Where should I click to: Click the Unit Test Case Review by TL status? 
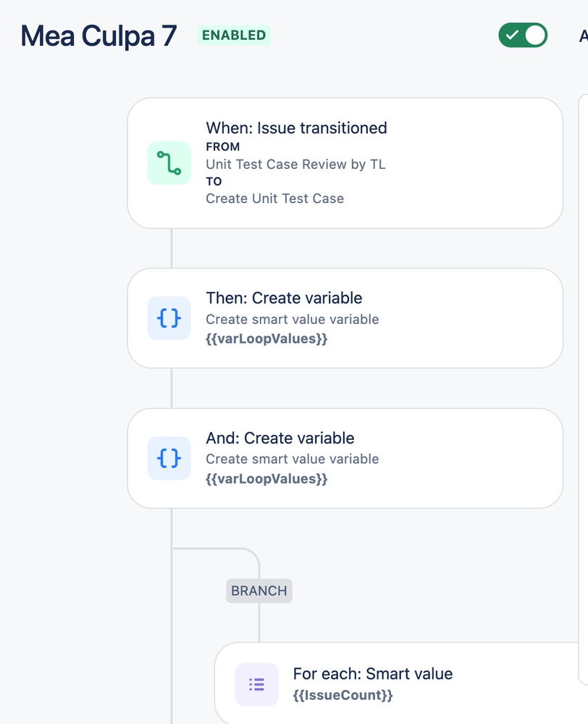[296, 164]
